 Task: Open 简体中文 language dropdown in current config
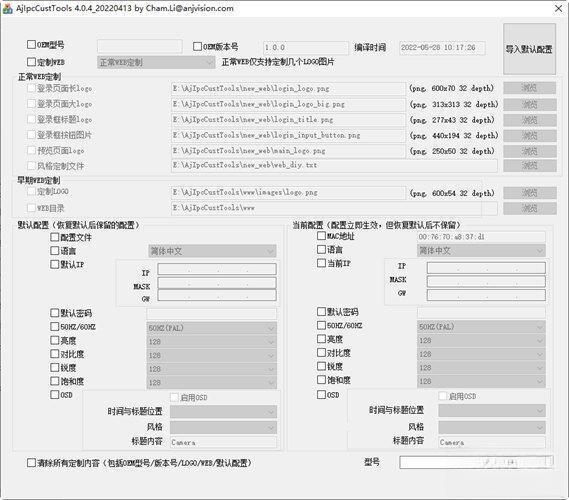[481, 250]
